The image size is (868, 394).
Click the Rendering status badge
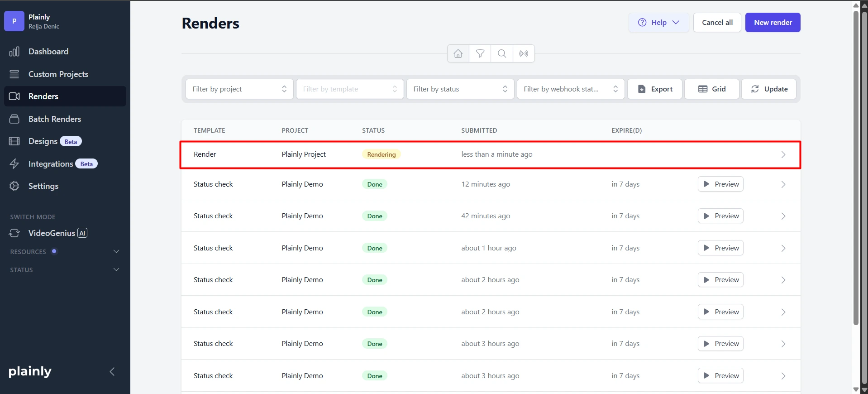[x=381, y=154]
